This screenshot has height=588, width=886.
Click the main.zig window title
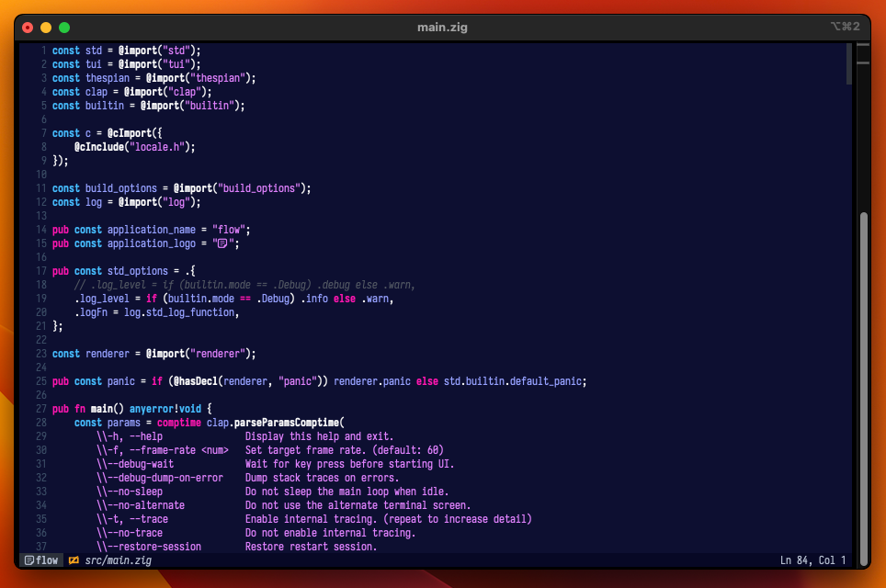pyautogui.click(x=442, y=28)
